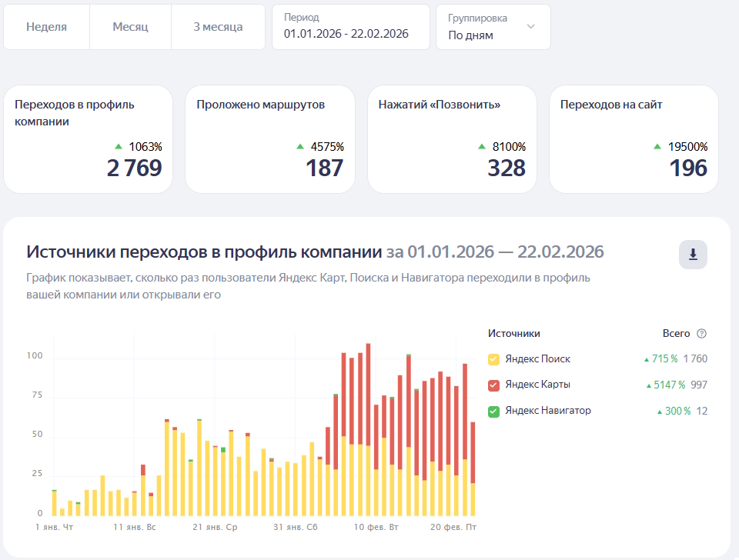Click the green growth arrow in the profile visits card
This screenshot has height=560, width=739.
(x=119, y=146)
